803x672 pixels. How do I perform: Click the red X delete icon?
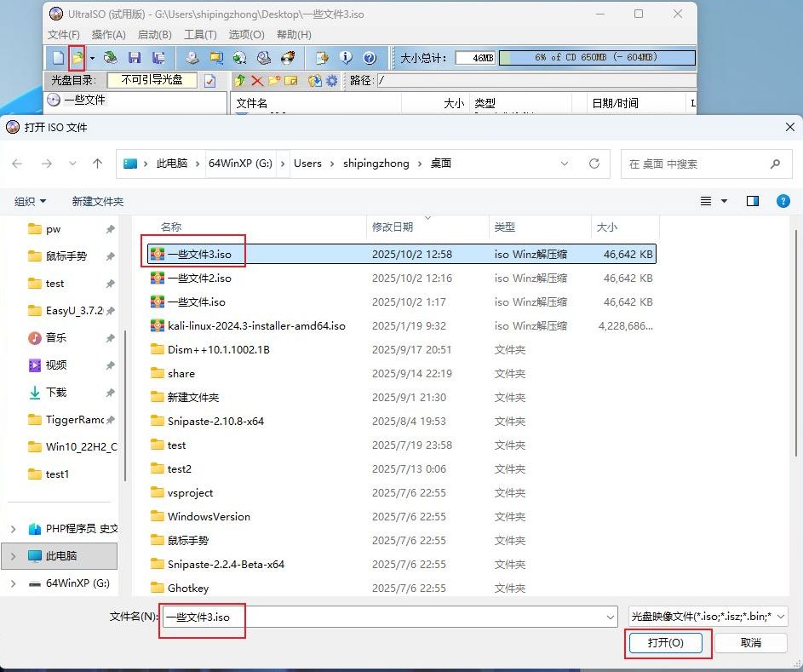(x=257, y=81)
